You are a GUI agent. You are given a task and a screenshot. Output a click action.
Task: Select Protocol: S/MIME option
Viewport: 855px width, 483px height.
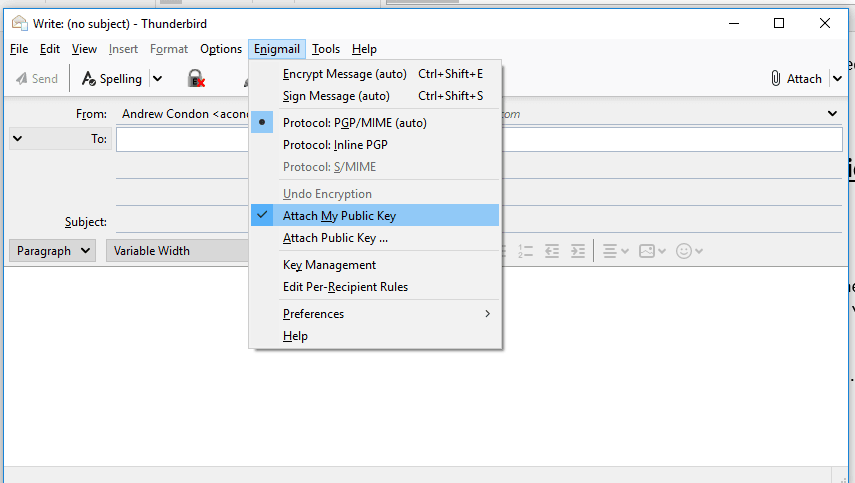pyautogui.click(x=375, y=167)
